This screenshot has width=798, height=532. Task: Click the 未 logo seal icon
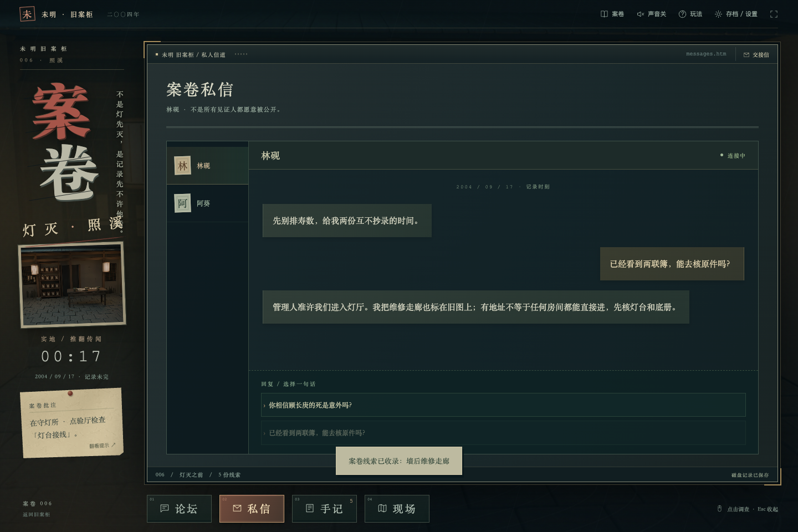coord(27,14)
